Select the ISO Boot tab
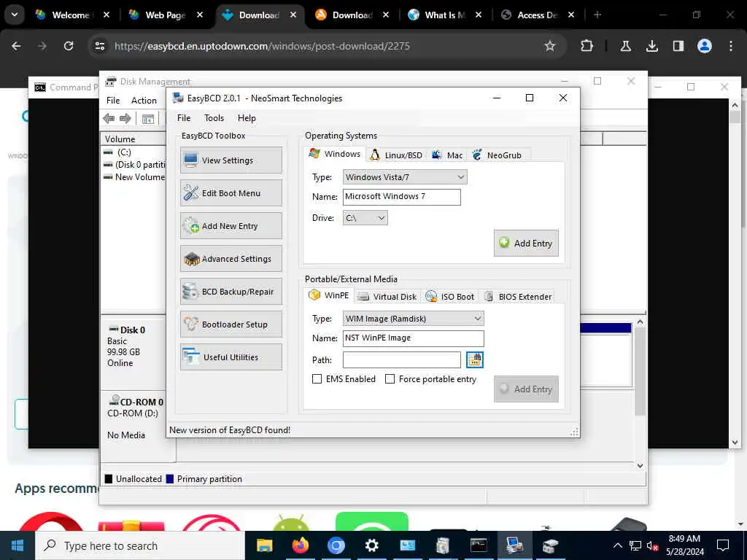 [449, 297]
